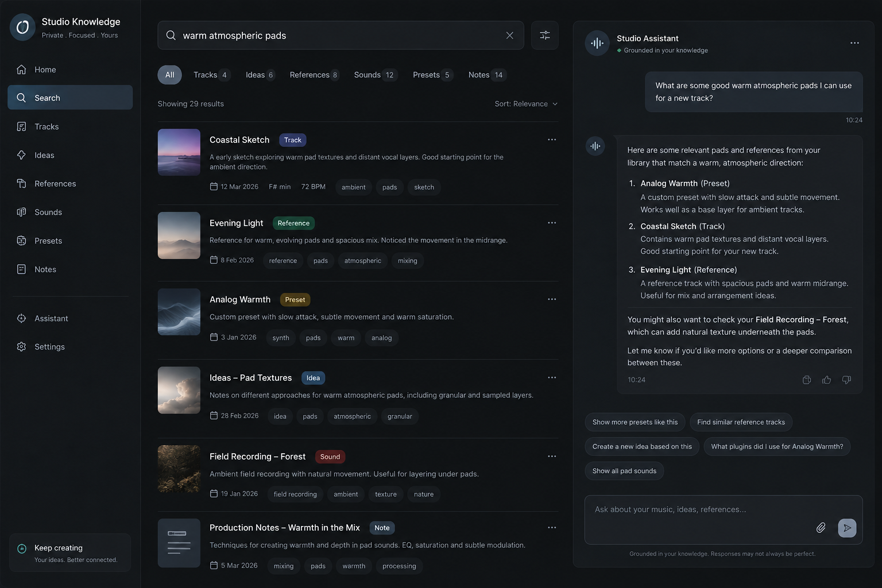Click the sketch tag on Coastal Sketch
This screenshot has width=882, height=588.
tap(424, 187)
